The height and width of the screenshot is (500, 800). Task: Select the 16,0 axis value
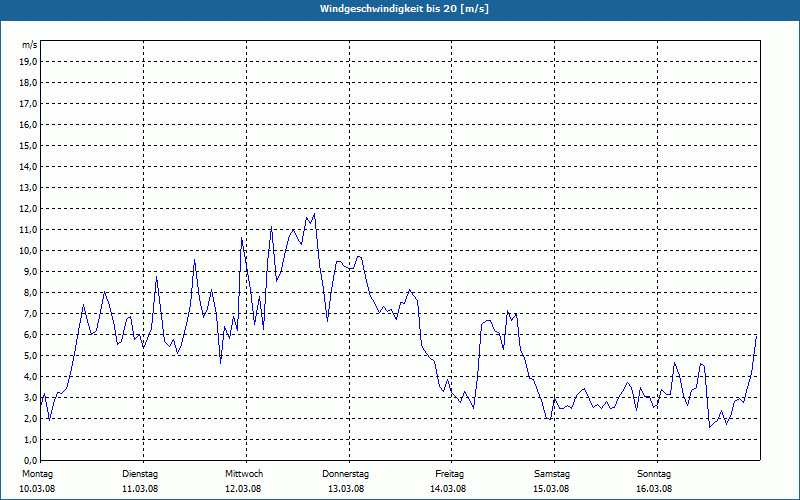point(29,124)
